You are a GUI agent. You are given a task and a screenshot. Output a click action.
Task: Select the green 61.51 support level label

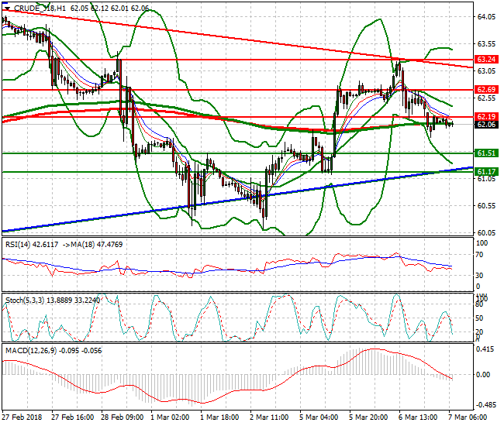487,153
